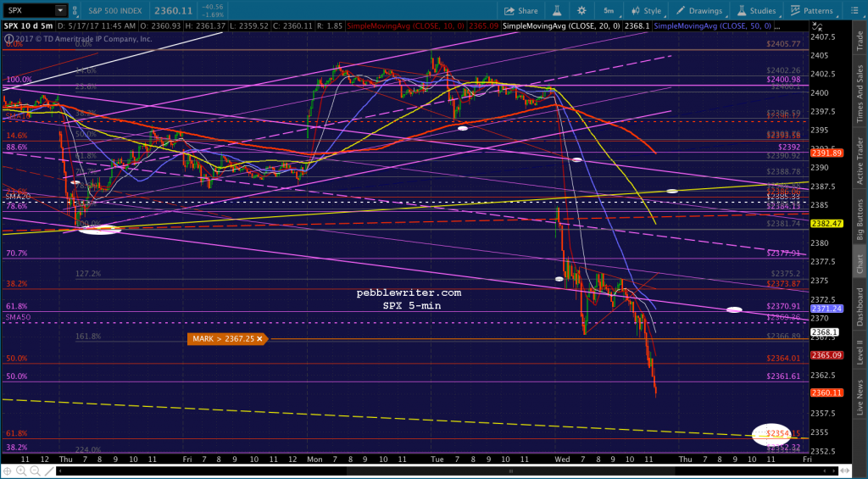Open chart settings via the gear icon

pyautogui.click(x=581, y=10)
